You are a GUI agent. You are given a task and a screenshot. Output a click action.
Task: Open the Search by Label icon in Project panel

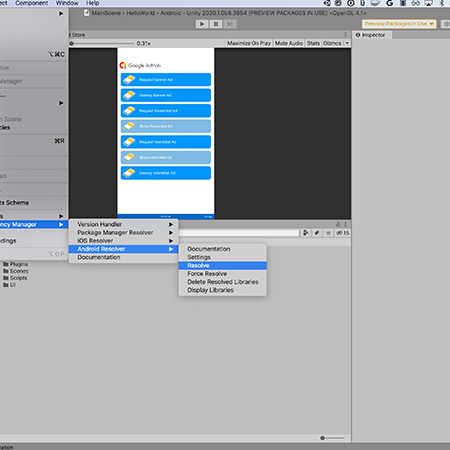[x=317, y=233]
